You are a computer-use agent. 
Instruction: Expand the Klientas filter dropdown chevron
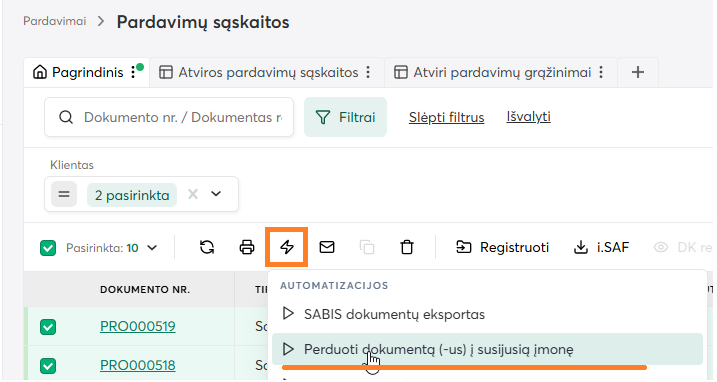216,194
